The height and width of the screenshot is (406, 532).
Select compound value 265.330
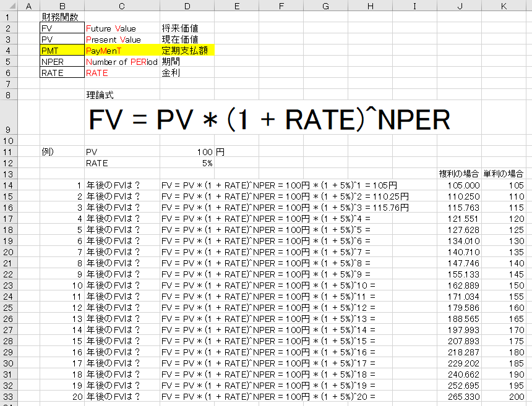(x=459, y=397)
